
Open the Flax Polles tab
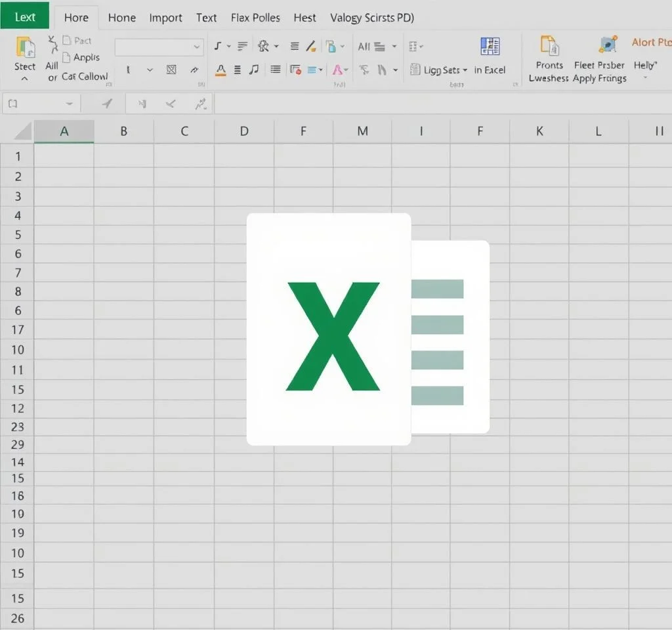click(x=255, y=18)
